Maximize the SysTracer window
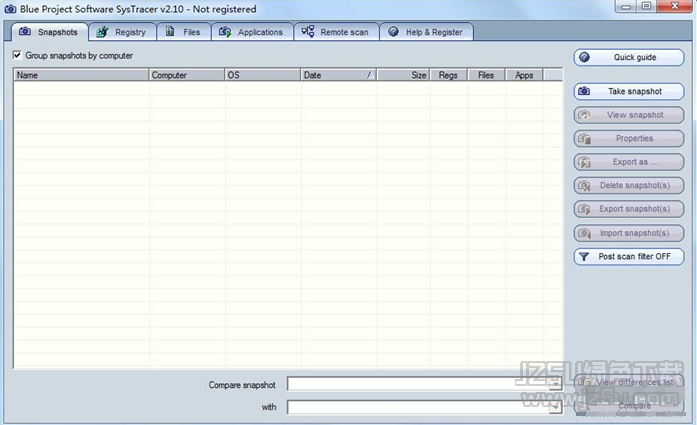This screenshot has height=425, width=697. coord(647,6)
